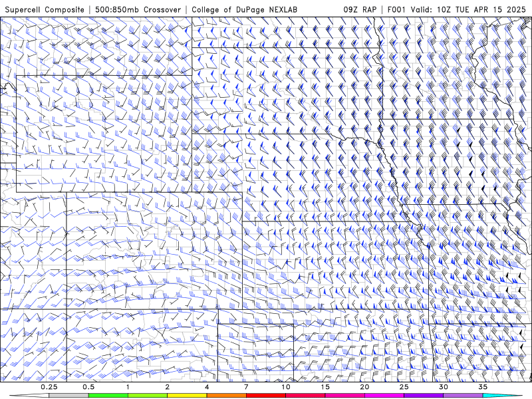Click the '4' legend value

coord(207,387)
